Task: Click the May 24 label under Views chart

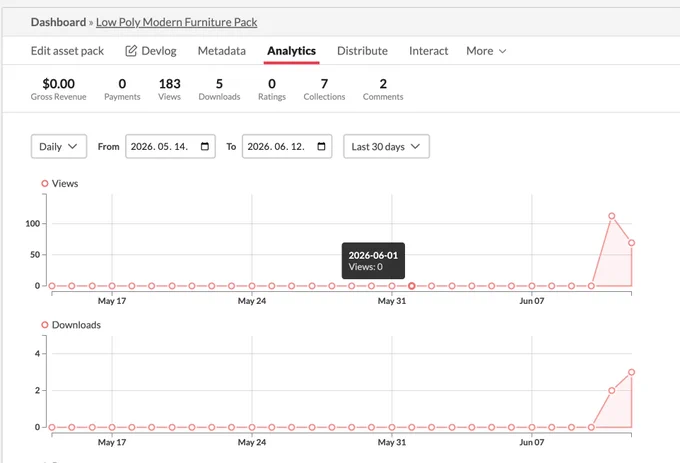Action: tap(252, 301)
